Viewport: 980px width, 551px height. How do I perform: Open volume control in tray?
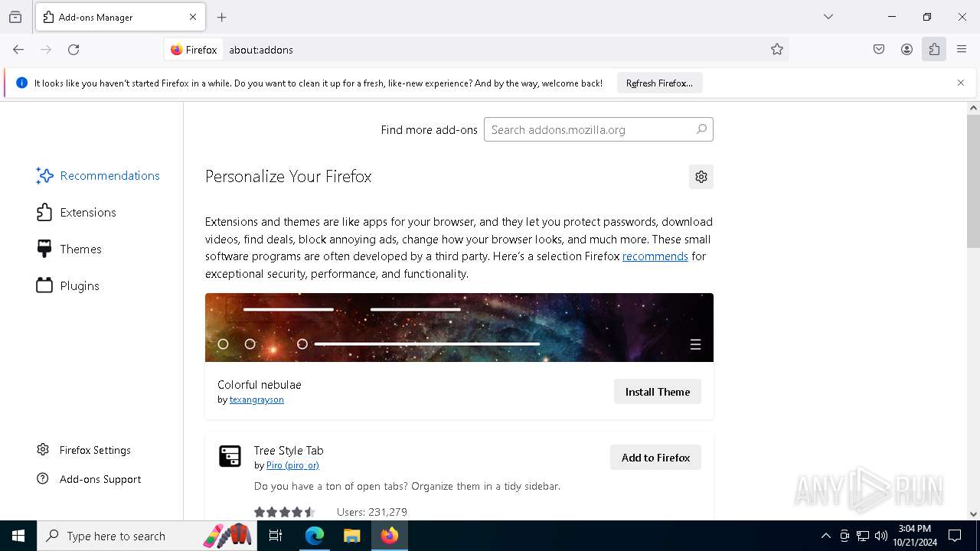(x=881, y=536)
